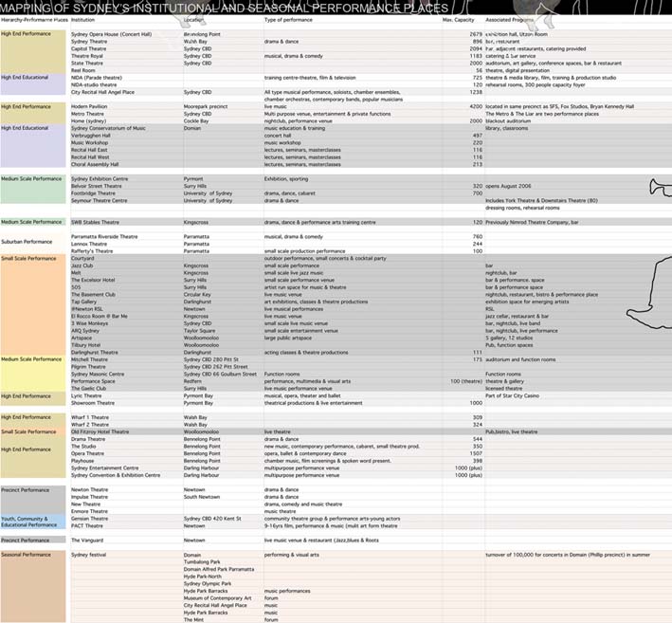Click the Precinct Performance category cell

(27, 490)
